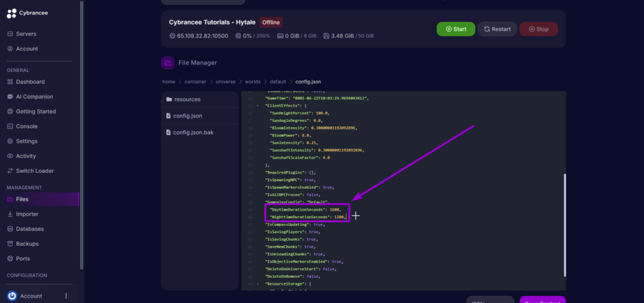Open the Ports sidebar icon
The height and width of the screenshot is (303, 644).
tap(10, 258)
